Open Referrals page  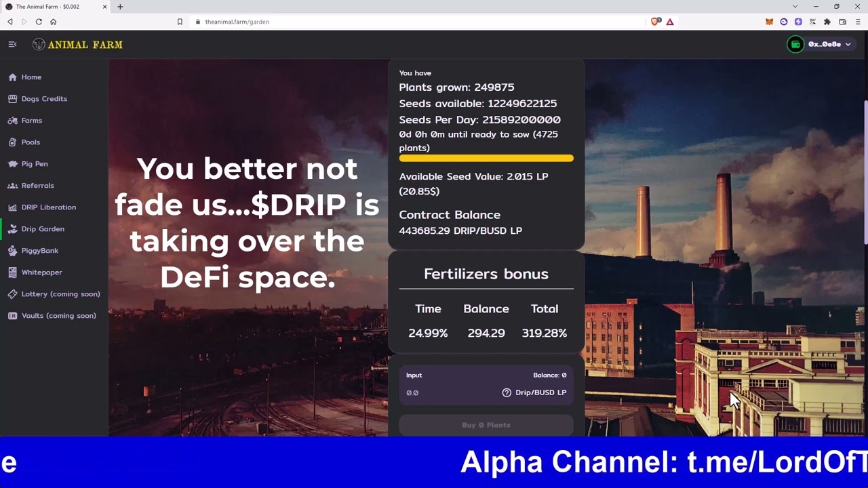pyautogui.click(x=37, y=186)
